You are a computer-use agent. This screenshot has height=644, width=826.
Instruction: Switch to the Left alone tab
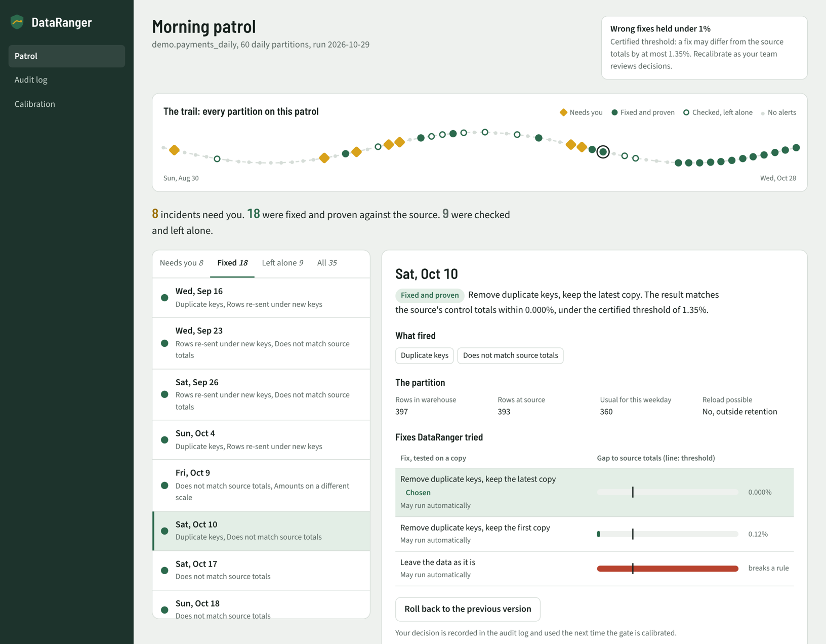282,263
